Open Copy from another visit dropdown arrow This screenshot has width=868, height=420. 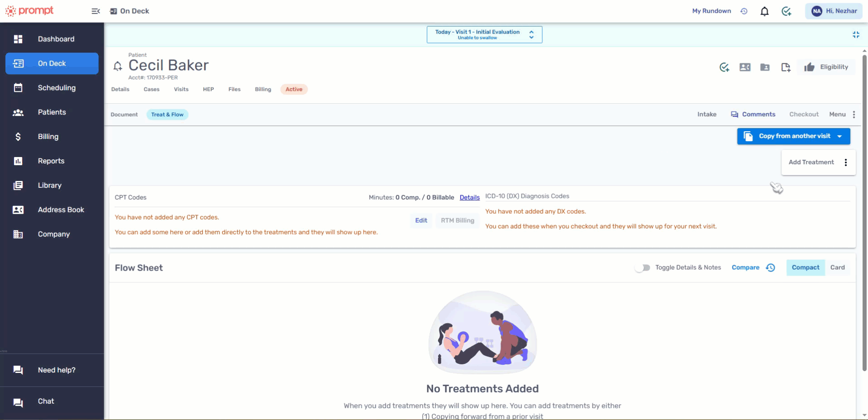click(839, 136)
